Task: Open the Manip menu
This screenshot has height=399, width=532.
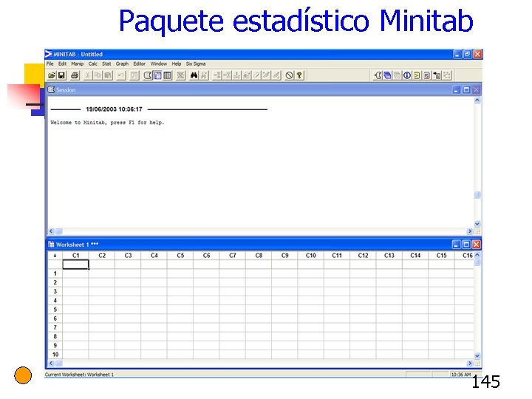Action: coord(77,64)
